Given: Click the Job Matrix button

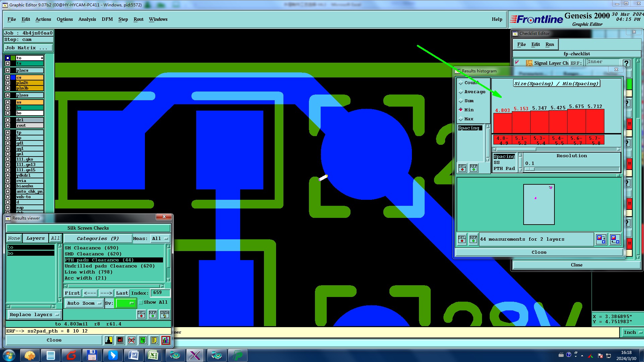Looking at the screenshot, I should pyautogui.click(x=28, y=48).
